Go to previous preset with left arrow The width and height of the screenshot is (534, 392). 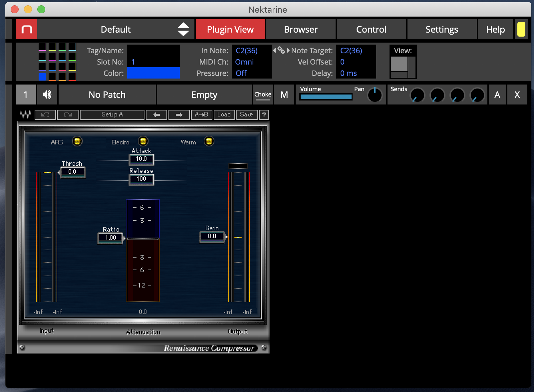(156, 115)
